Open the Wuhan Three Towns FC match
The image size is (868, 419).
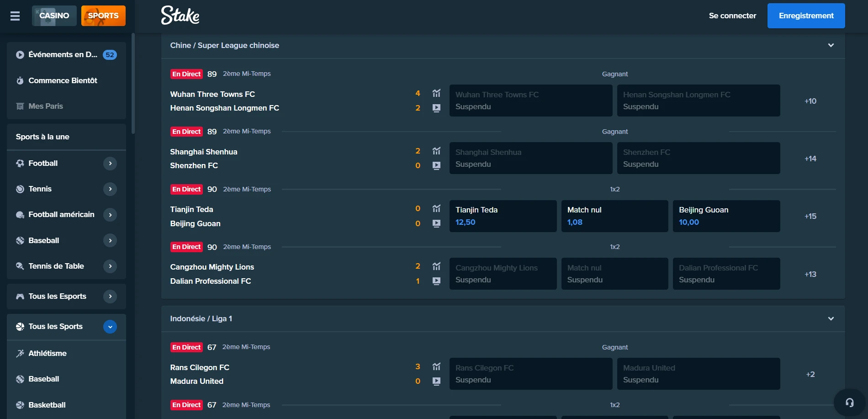(212, 94)
